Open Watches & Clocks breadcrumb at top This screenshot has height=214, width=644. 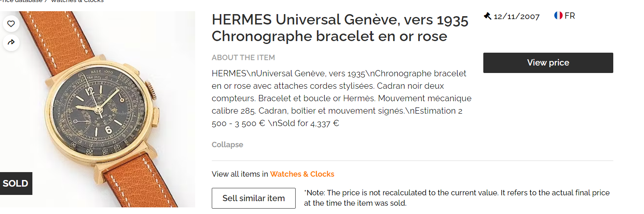[x=77, y=1]
